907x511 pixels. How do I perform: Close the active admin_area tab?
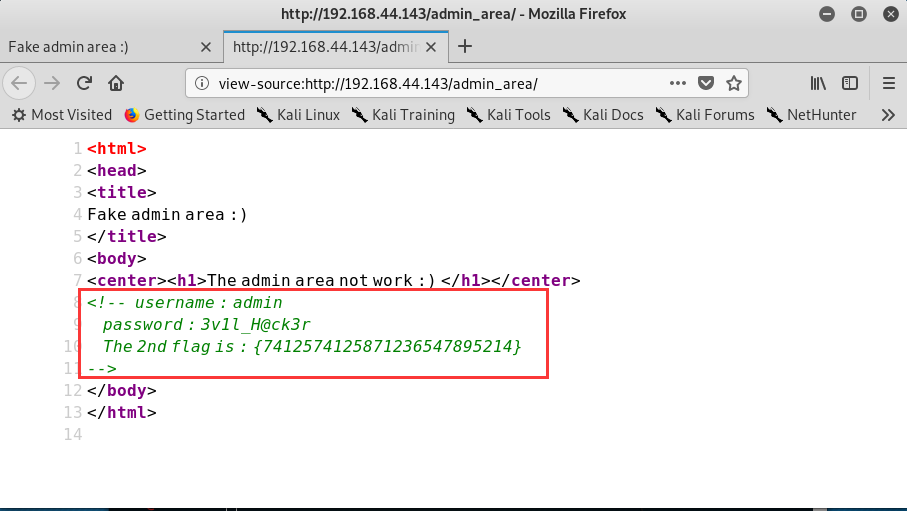click(x=431, y=47)
